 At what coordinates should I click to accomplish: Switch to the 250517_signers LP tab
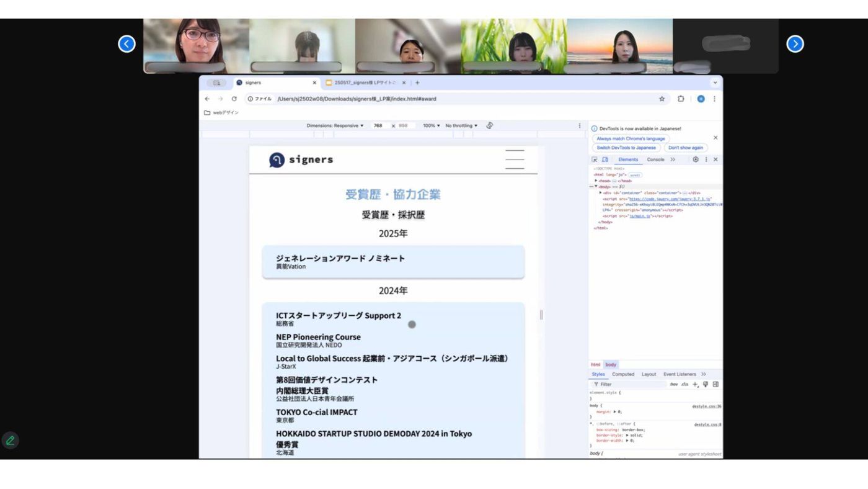(x=365, y=83)
